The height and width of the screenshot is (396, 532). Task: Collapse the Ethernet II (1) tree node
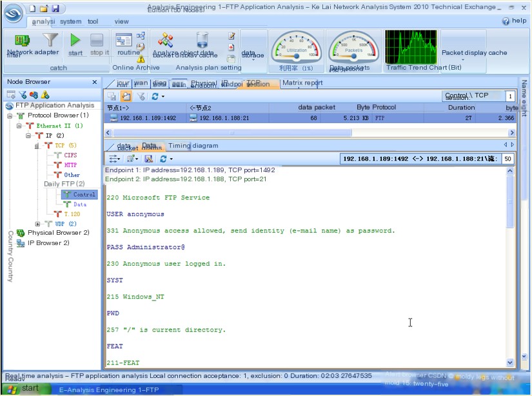[19, 126]
